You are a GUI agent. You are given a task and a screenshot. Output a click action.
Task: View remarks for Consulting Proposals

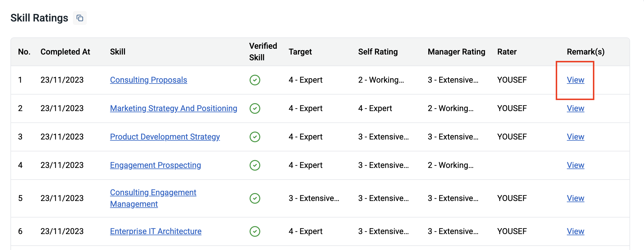pos(575,80)
